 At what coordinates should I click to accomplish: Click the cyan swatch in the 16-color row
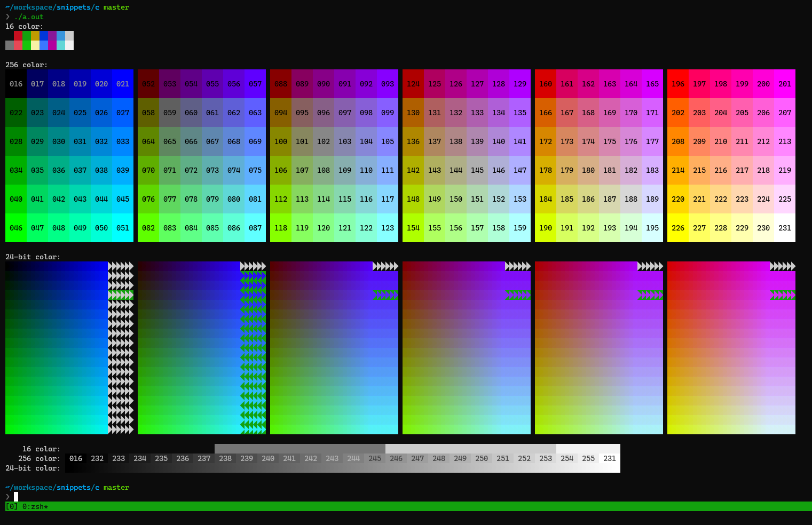[61, 45]
